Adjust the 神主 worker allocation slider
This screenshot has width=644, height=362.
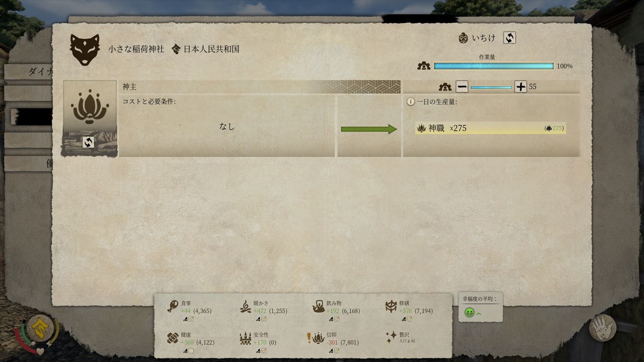click(491, 87)
